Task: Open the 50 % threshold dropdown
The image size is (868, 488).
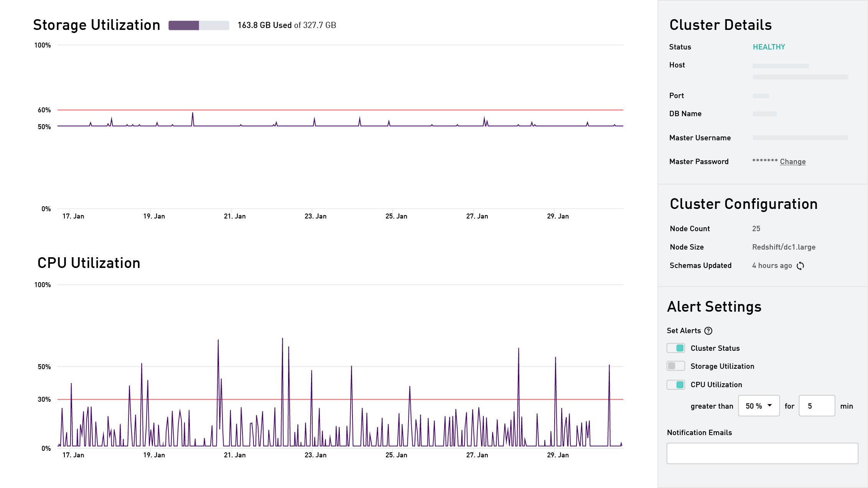Action: [759, 406]
